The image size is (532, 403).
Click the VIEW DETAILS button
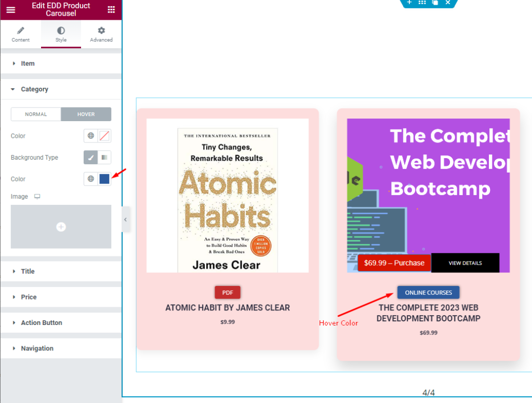pyautogui.click(x=465, y=263)
